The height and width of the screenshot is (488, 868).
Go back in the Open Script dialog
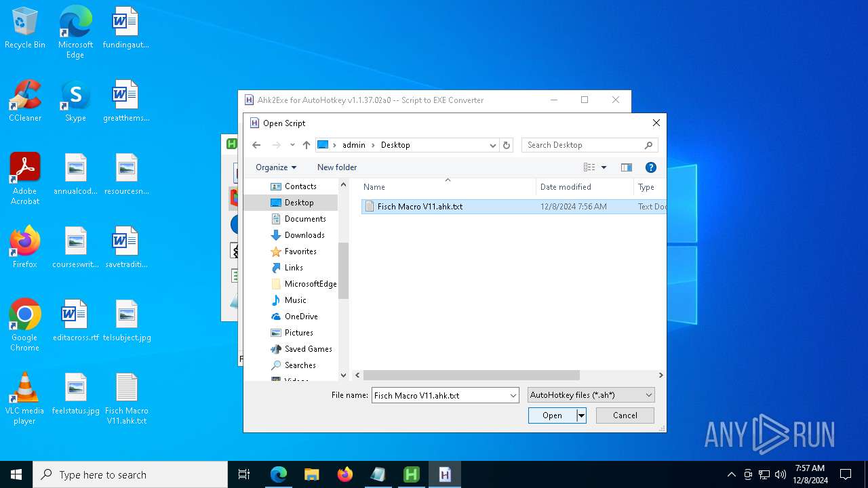click(x=256, y=145)
